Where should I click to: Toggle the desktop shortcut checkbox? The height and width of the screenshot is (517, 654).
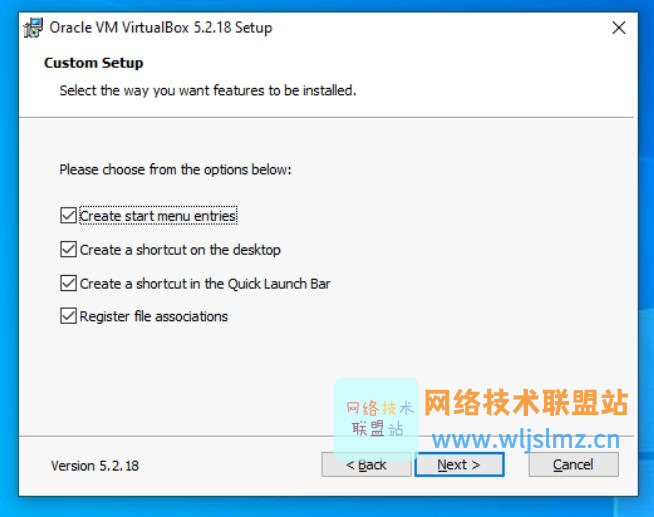point(68,249)
